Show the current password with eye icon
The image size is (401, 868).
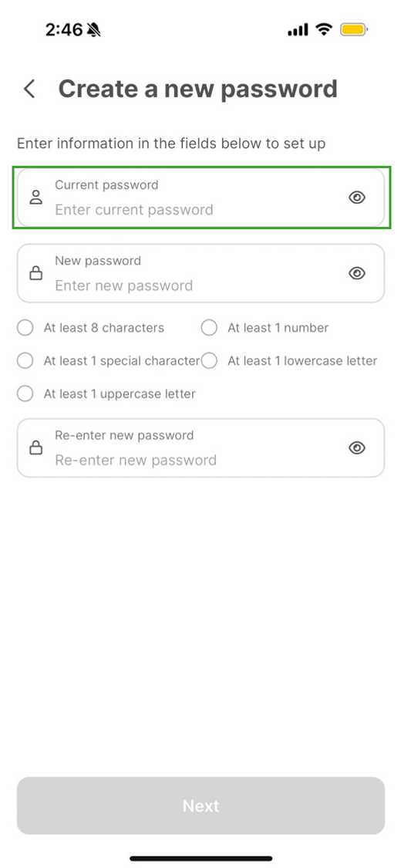coord(357,197)
